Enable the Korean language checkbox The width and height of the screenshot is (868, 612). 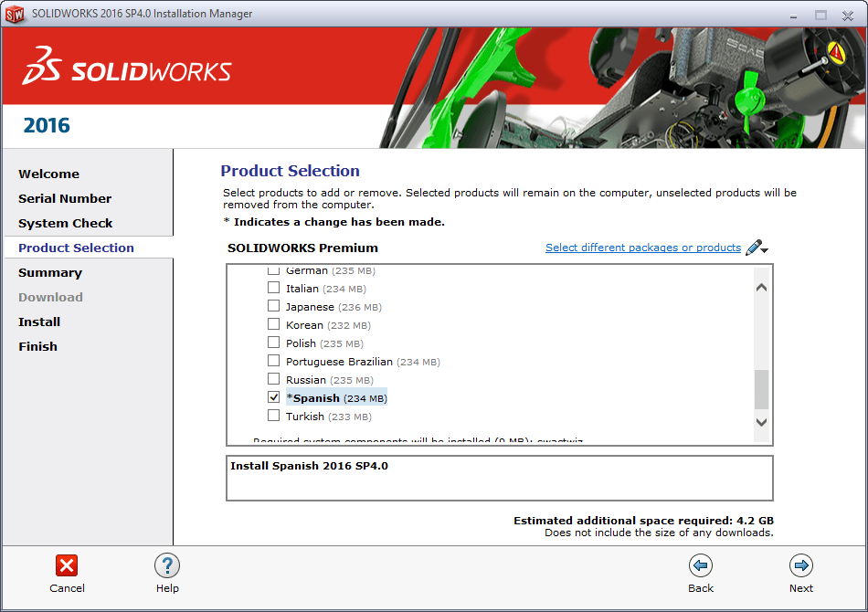(x=273, y=324)
